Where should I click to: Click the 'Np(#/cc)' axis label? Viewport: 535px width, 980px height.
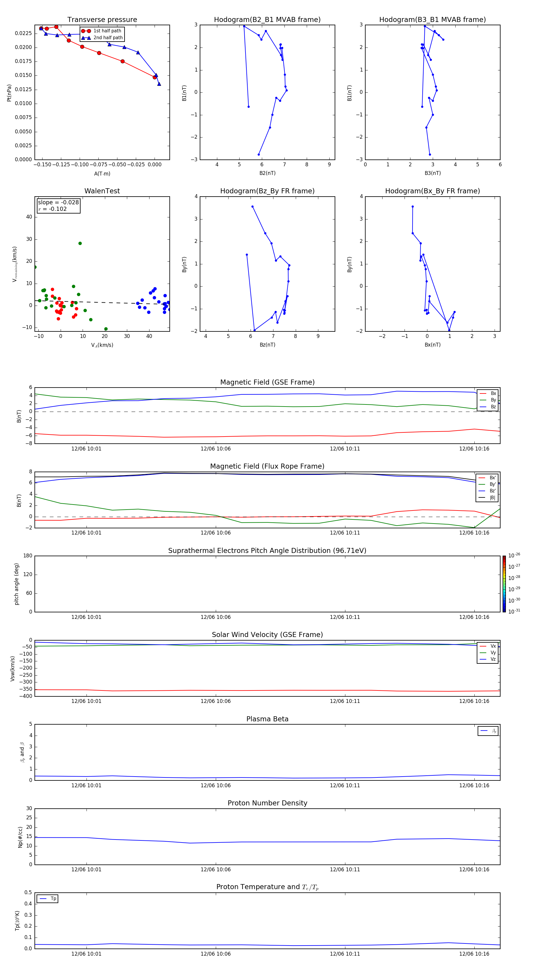pyautogui.click(x=20, y=837)
